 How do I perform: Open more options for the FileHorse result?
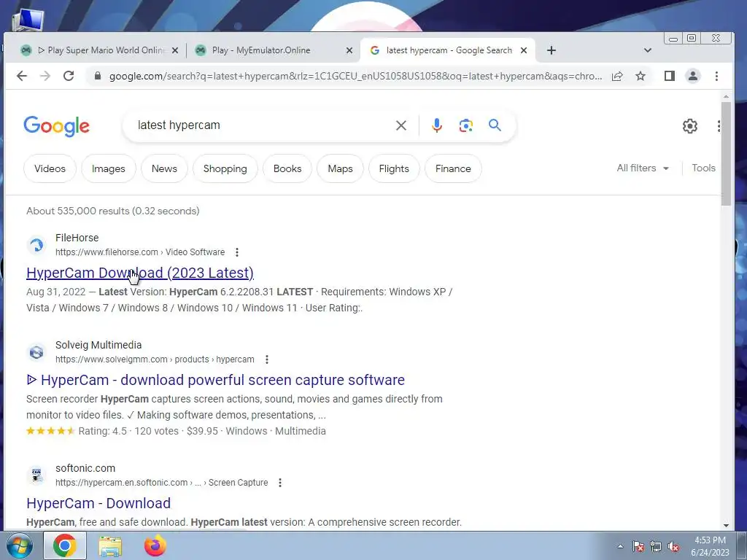(237, 252)
